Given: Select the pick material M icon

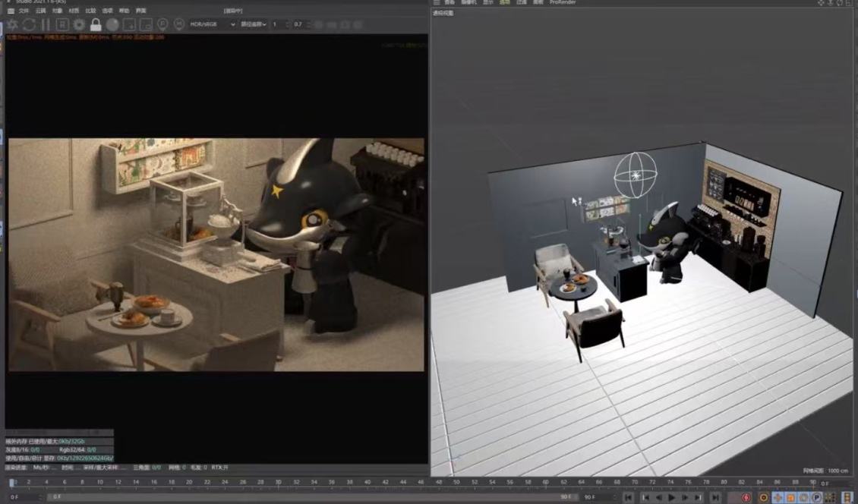Looking at the screenshot, I should (x=179, y=24).
